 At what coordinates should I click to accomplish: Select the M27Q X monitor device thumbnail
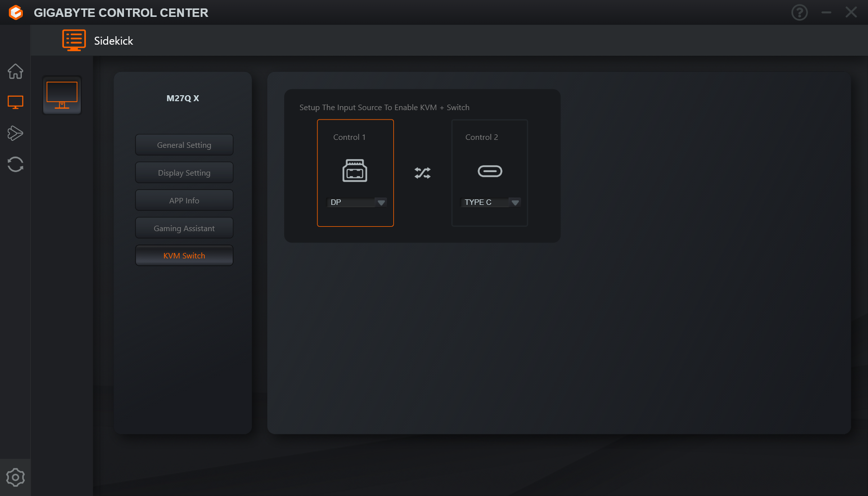62,95
